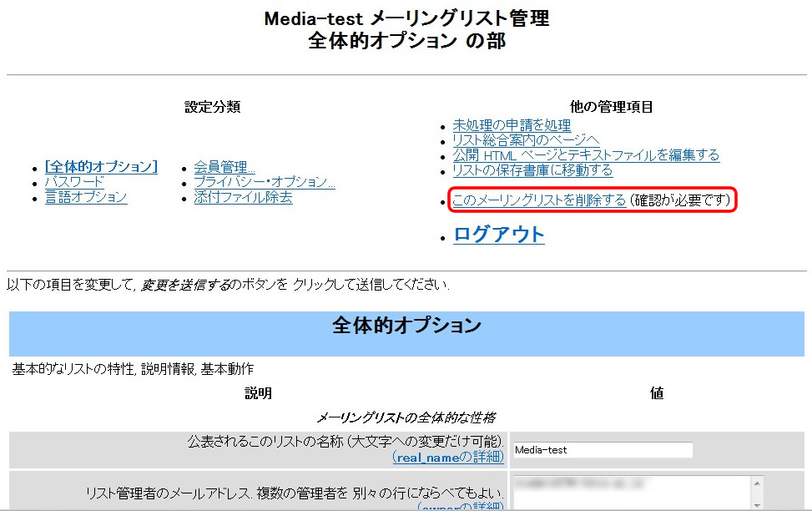Click the 公表されるこのリストの名称 description text

(x=345, y=442)
